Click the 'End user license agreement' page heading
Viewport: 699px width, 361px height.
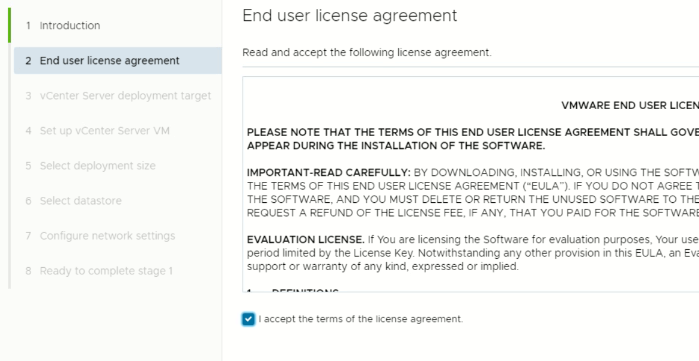pyautogui.click(x=350, y=16)
